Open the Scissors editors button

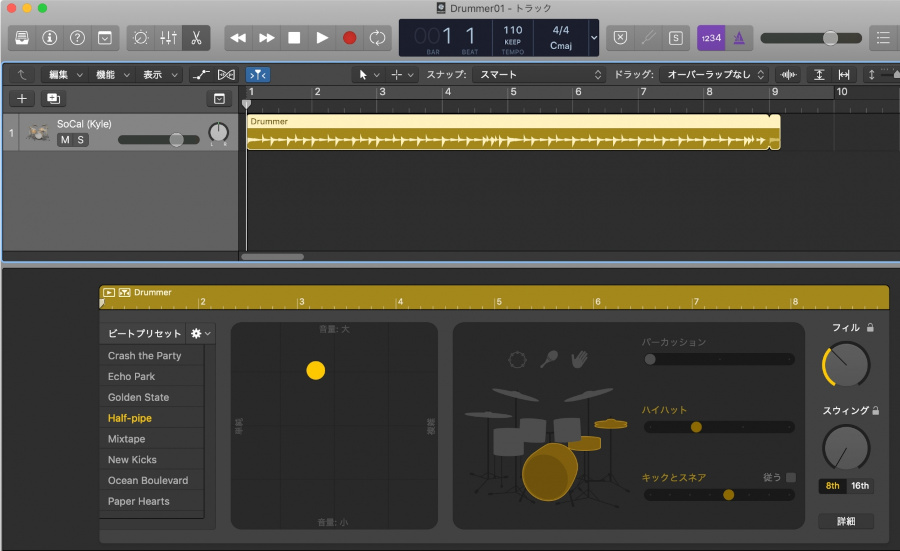click(196, 38)
